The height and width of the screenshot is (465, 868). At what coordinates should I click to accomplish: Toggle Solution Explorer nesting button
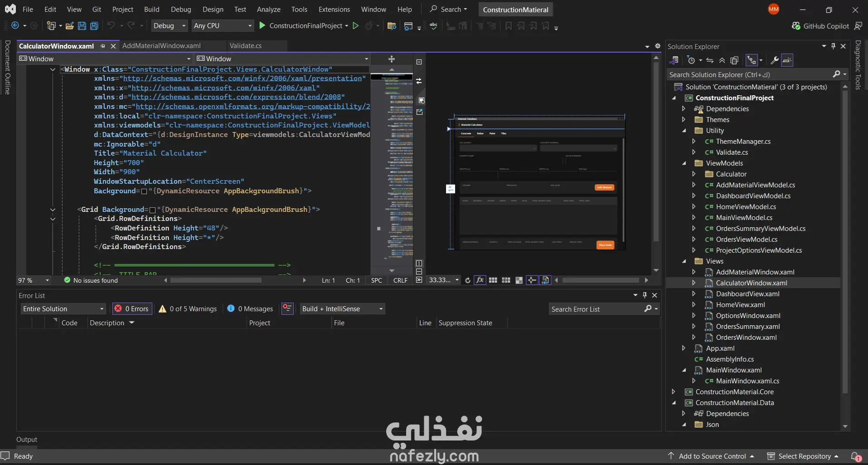pos(752,60)
